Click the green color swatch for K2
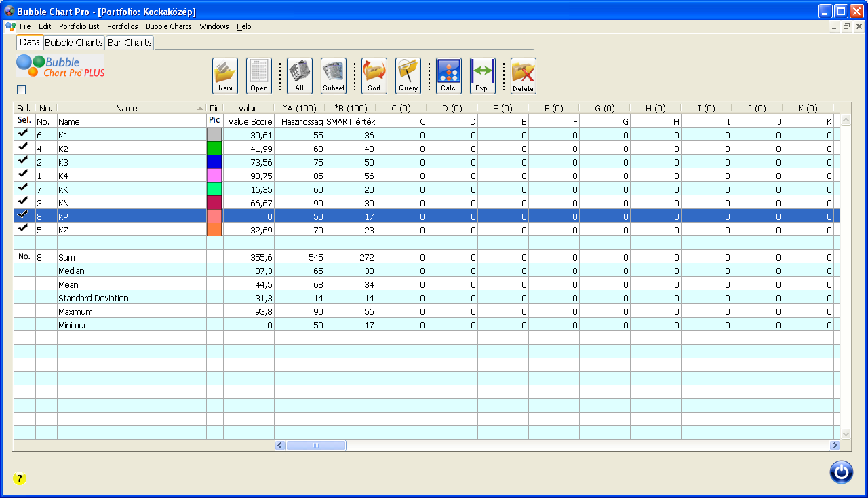 (214, 149)
